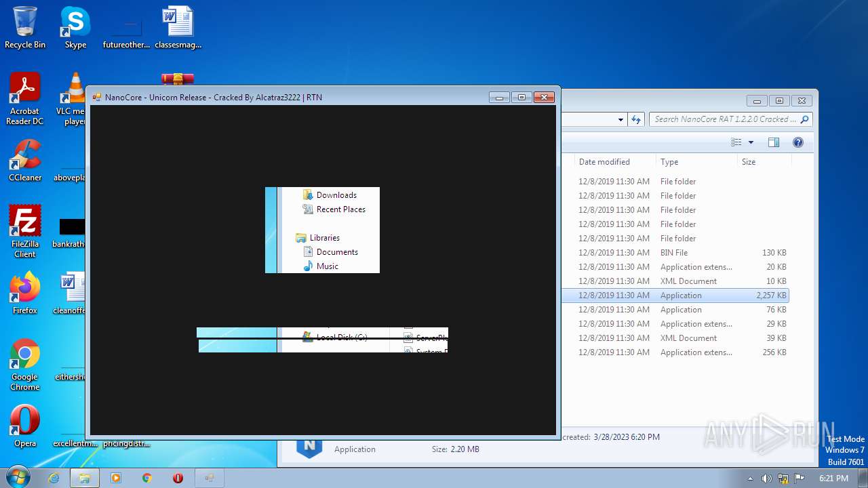Sort by the Type column header
Screen dimensions: 868x488
coord(696,162)
